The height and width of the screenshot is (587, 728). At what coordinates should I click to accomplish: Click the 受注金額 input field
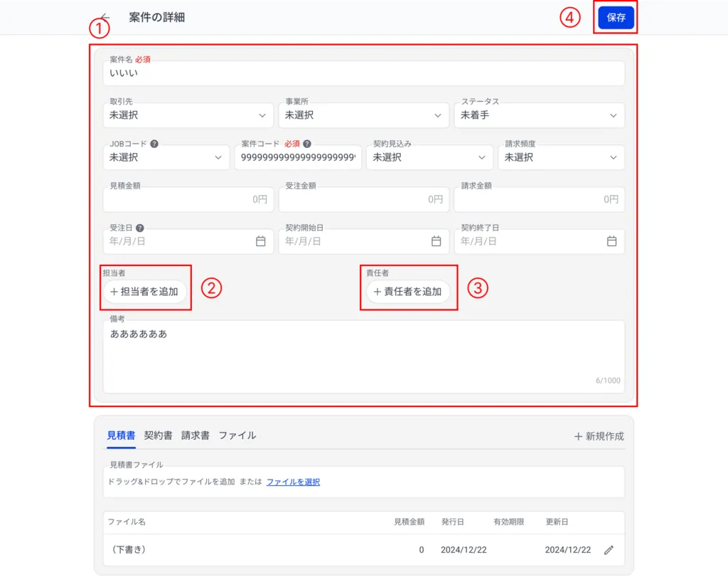[363, 199]
